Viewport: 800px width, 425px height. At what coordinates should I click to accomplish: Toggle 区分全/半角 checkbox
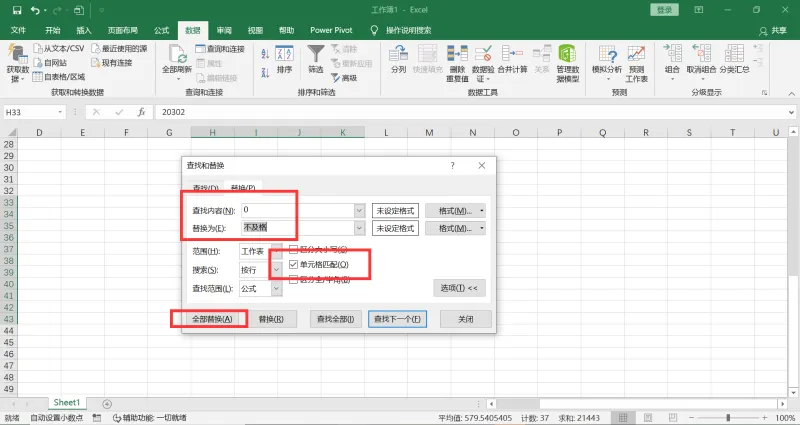coord(293,279)
